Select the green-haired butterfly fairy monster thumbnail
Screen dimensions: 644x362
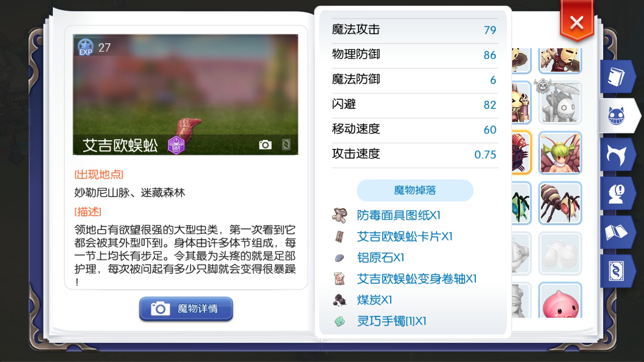coord(560,153)
